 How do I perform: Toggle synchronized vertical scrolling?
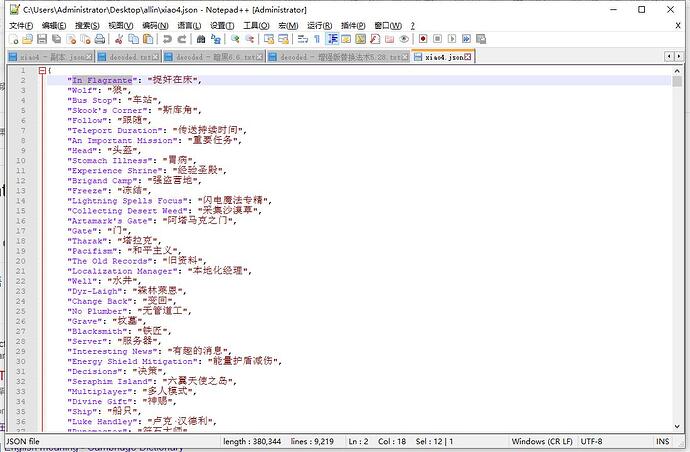[x=269, y=39]
